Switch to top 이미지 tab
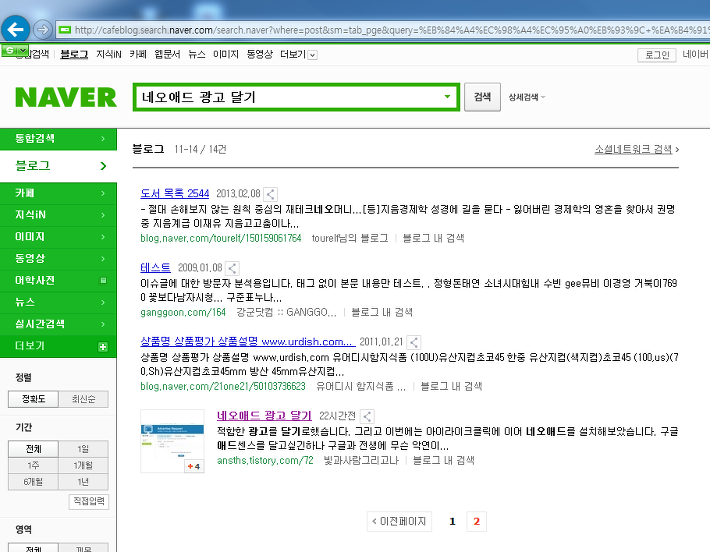710x552 pixels. coord(225,54)
